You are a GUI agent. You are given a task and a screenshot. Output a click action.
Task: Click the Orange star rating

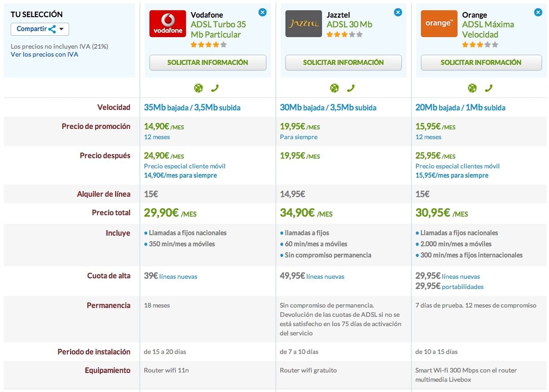tap(480, 45)
